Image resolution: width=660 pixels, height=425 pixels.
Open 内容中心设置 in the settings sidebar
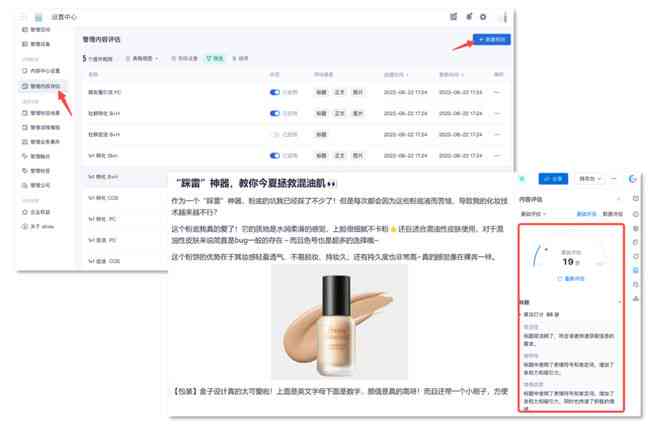[41, 71]
